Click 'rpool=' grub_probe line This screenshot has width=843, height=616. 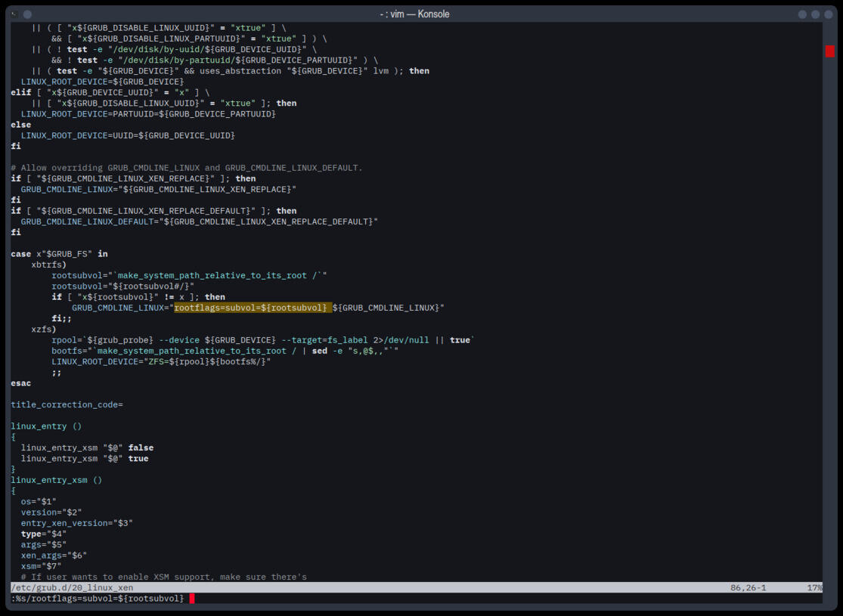point(263,340)
